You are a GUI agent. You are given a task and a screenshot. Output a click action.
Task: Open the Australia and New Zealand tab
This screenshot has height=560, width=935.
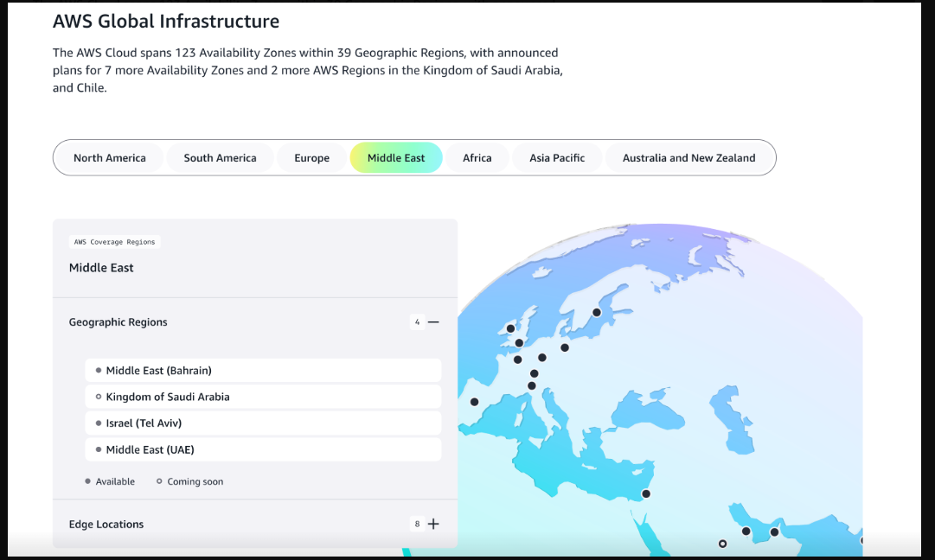(x=688, y=158)
